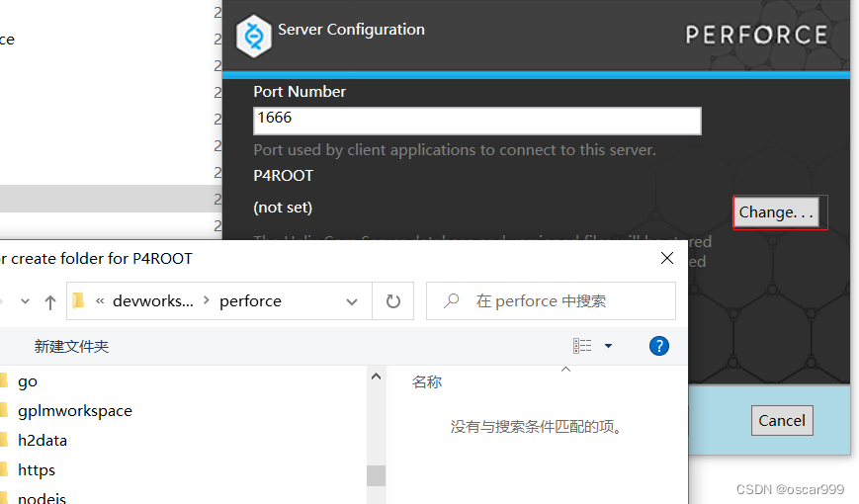The height and width of the screenshot is (504, 859).
Task: Click breadcrumb overflow chevrons «
Action: 100,300
